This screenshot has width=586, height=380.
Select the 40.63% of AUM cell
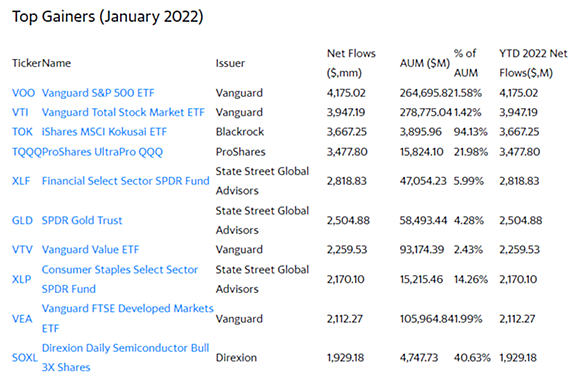coord(472,358)
